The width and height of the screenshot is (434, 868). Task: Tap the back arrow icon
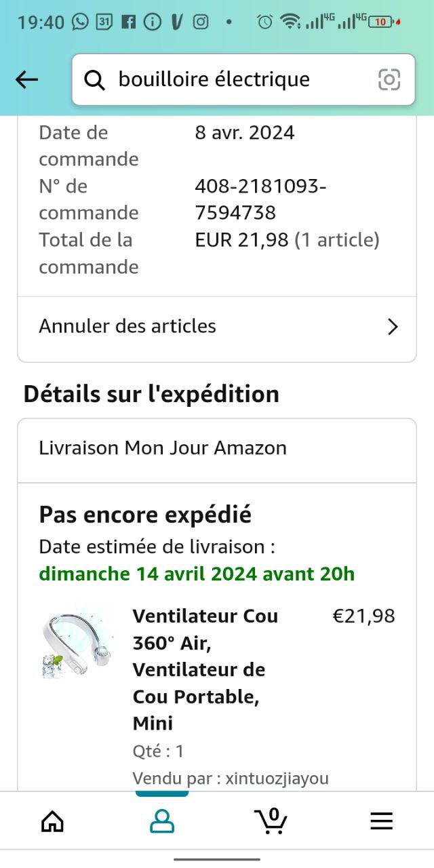[x=27, y=80]
